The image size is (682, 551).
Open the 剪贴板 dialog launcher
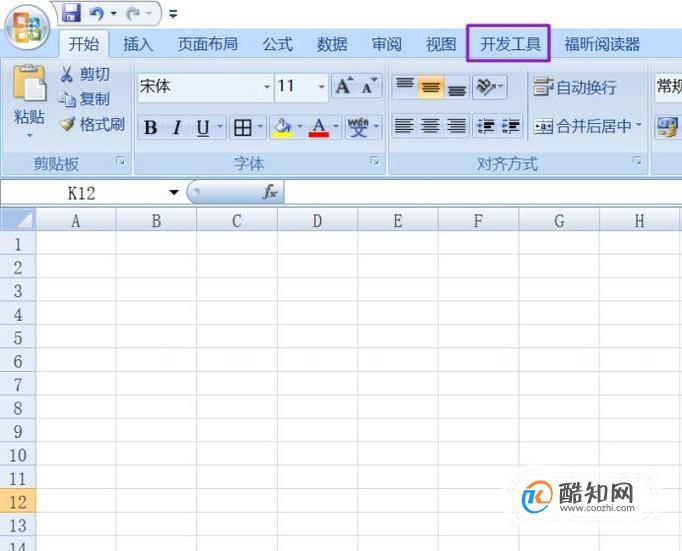point(120,161)
